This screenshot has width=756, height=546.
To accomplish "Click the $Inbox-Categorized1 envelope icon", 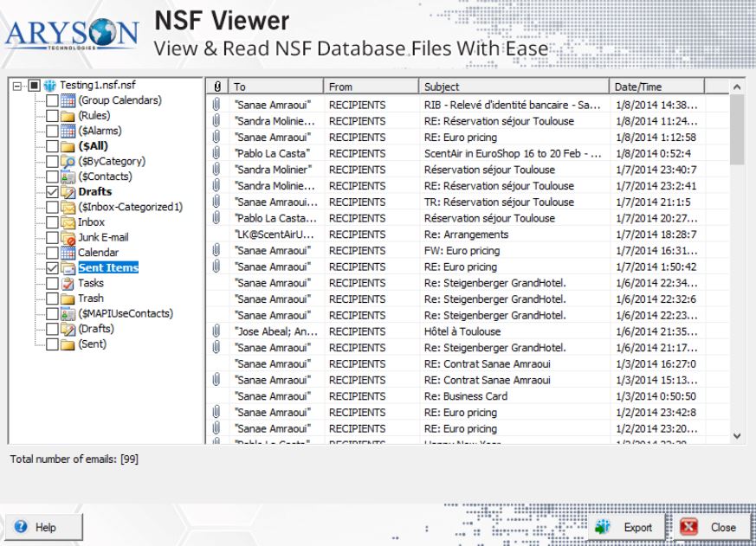I will [68, 207].
